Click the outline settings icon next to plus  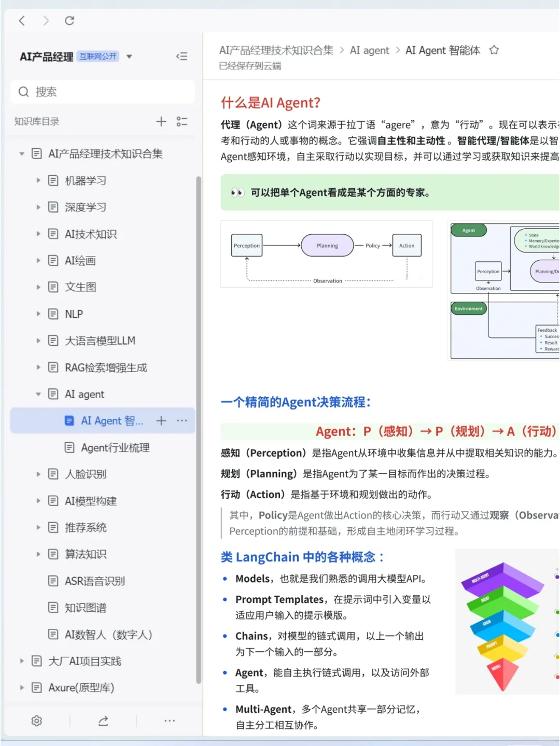click(182, 121)
